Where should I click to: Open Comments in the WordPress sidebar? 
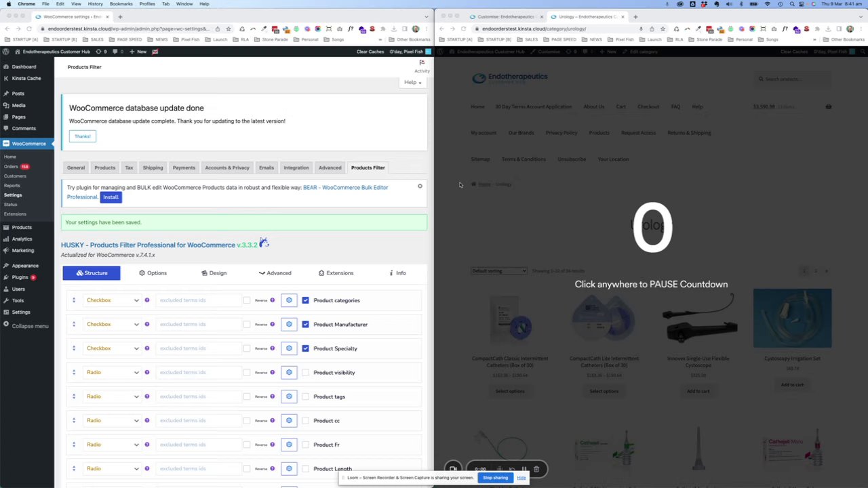point(23,128)
